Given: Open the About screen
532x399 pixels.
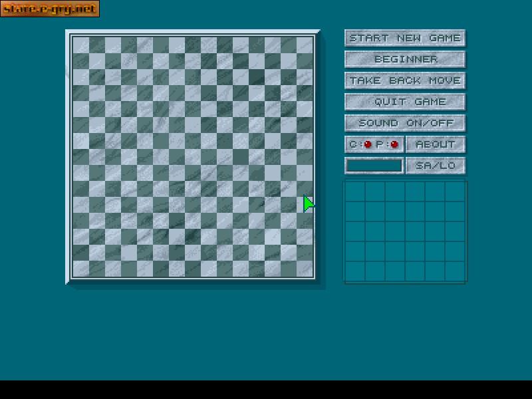Looking at the screenshot, I should coord(436,144).
